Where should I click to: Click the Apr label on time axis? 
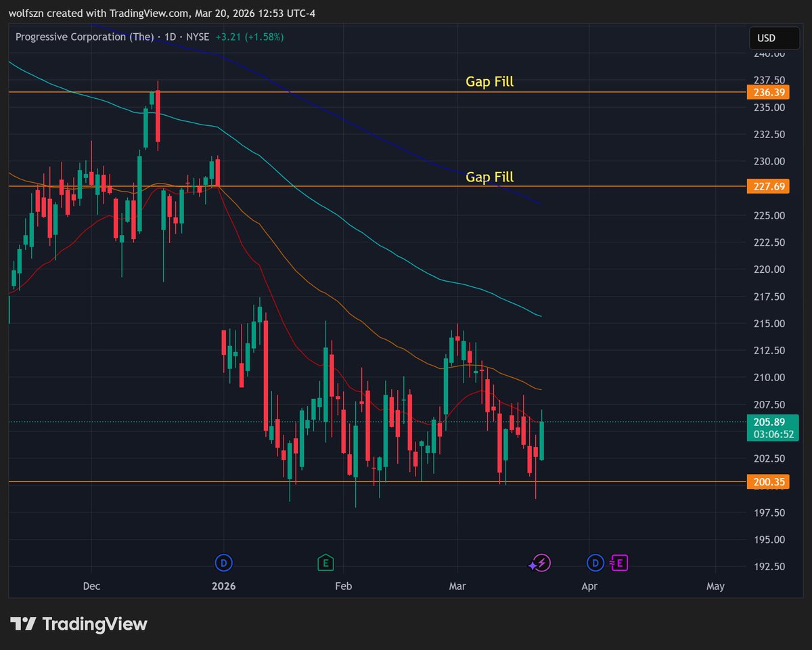[x=589, y=586]
